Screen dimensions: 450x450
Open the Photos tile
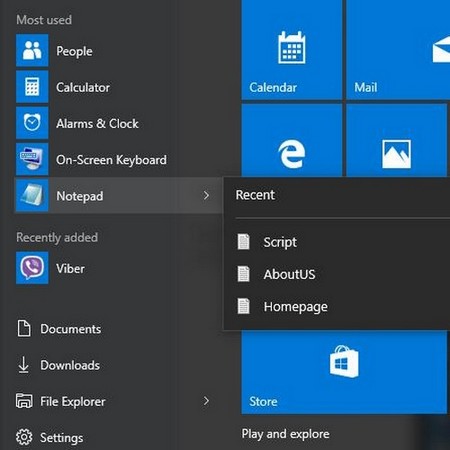(396, 140)
